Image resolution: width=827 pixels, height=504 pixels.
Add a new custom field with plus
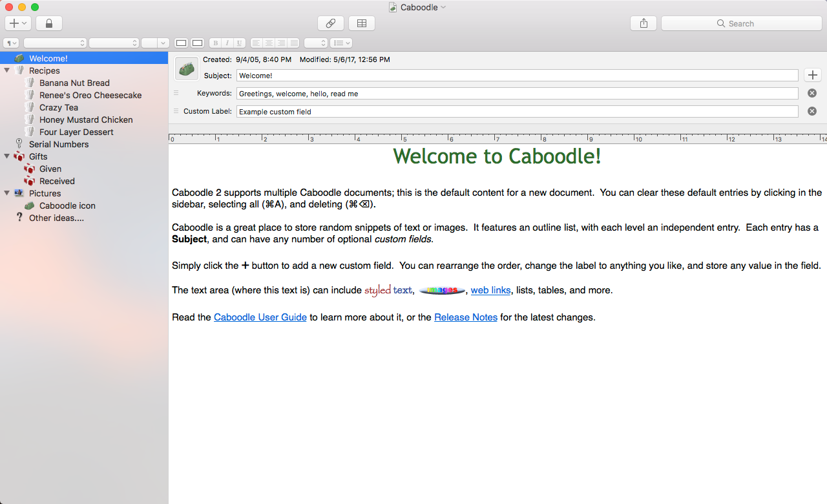point(813,76)
